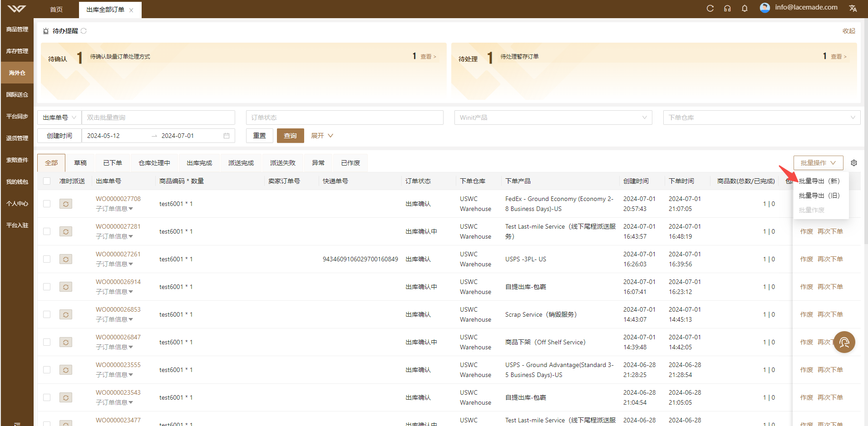Click 查看 link for 待确认 card
Viewport: 868px width, 426px height.
click(x=428, y=57)
